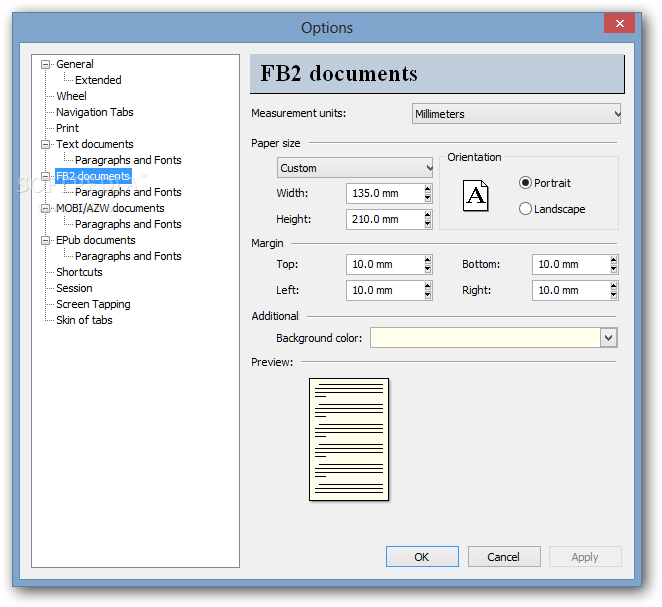The image size is (662, 607).
Task: Open Paragraphs and Fonts under Text documents
Action: point(128,160)
